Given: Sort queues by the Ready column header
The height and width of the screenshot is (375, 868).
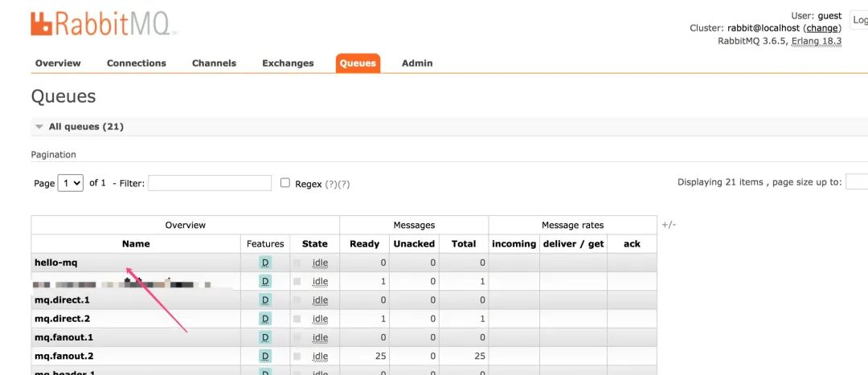Looking at the screenshot, I should [x=365, y=244].
